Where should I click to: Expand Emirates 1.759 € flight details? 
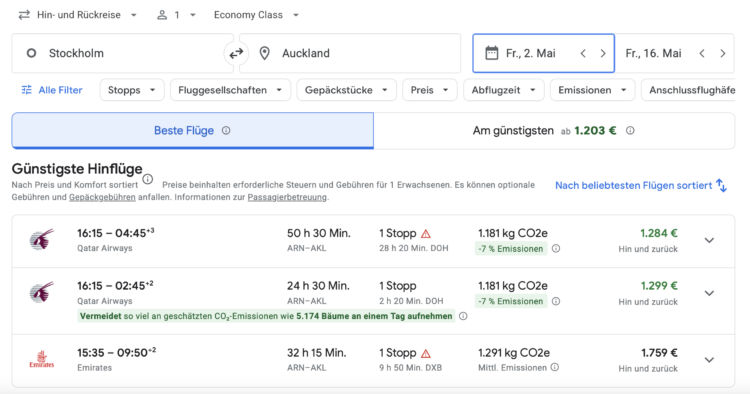709,360
